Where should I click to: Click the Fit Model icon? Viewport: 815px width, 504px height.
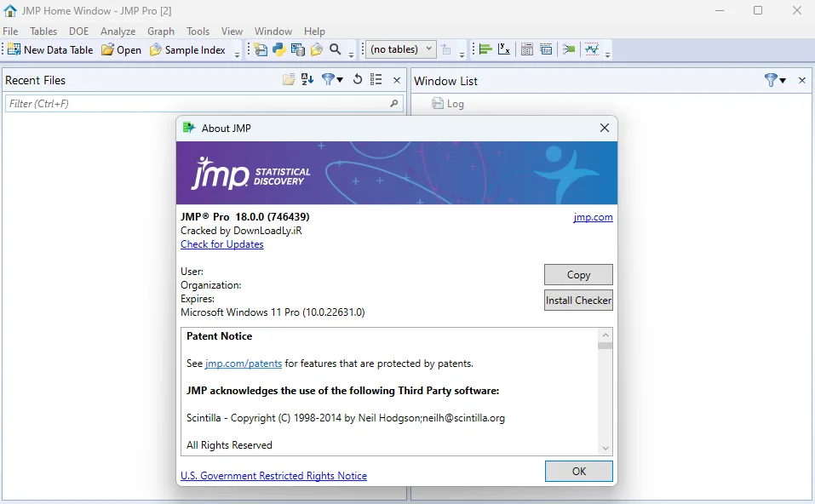point(569,49)
